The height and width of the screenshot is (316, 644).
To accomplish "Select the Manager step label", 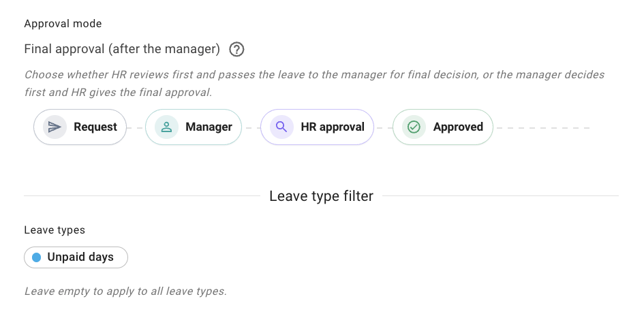I will pyautogui.click(x=209, y=127).
